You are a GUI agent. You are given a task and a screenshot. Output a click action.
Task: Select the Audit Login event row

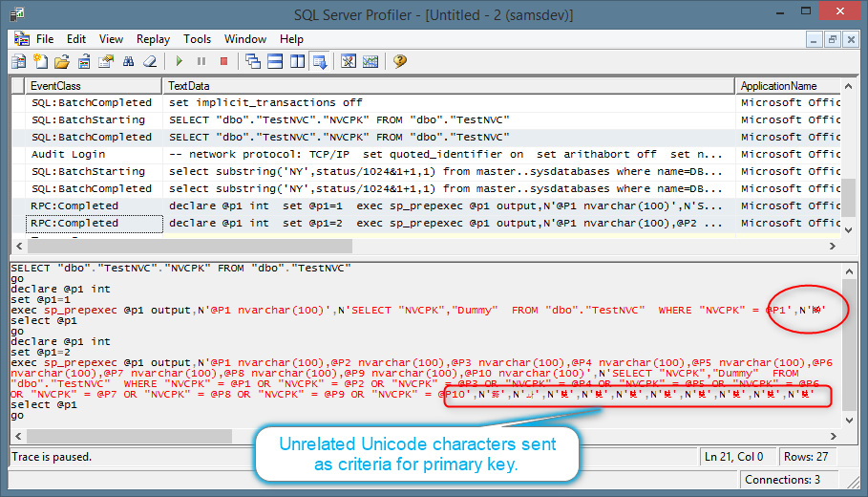pyautogui.click(x=426, y=155)
